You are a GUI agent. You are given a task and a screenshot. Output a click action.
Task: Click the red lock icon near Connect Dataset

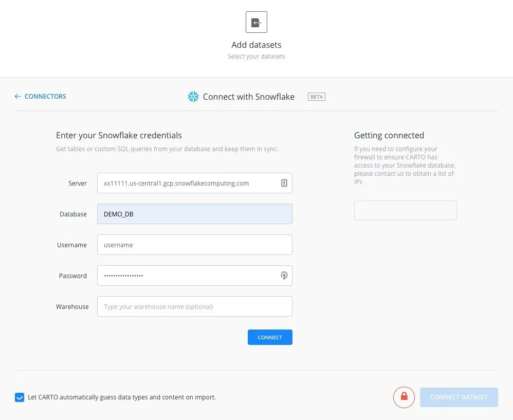(x=404, y=397)
